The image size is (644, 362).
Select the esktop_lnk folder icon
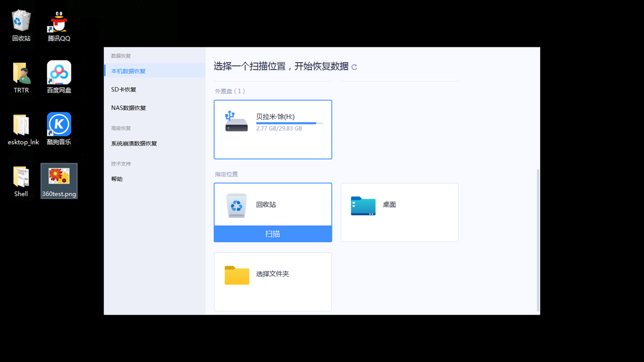pos(23,130)
